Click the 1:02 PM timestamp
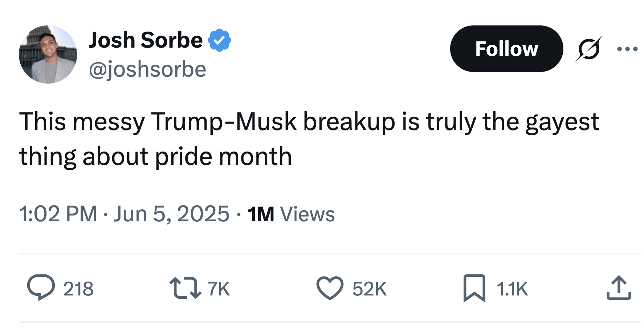 pos(58,214)
